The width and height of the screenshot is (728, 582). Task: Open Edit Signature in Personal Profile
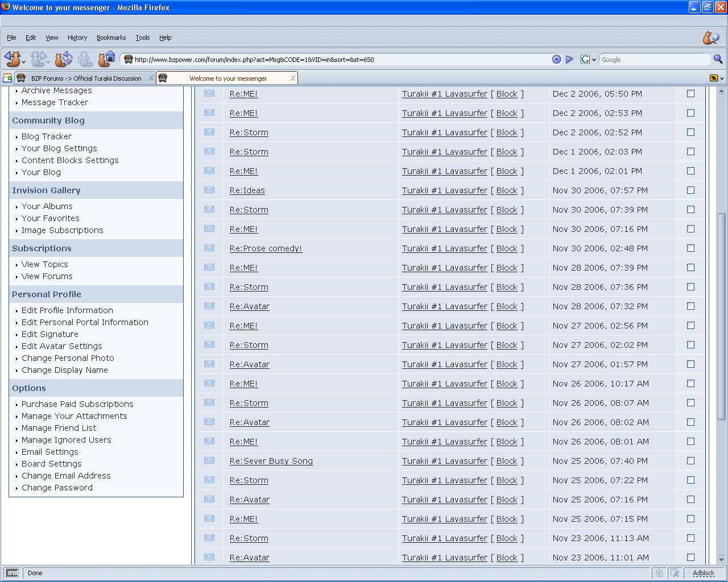coord(50,334)
